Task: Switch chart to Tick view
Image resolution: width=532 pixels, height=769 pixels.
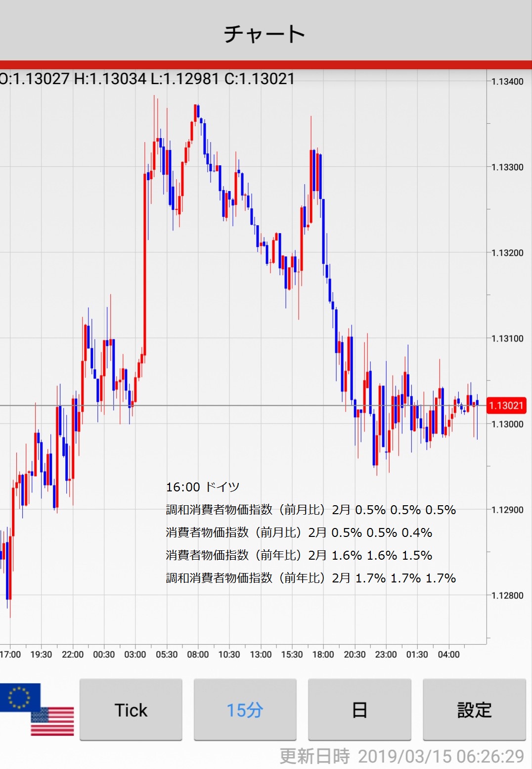Action: coord(131,710)
